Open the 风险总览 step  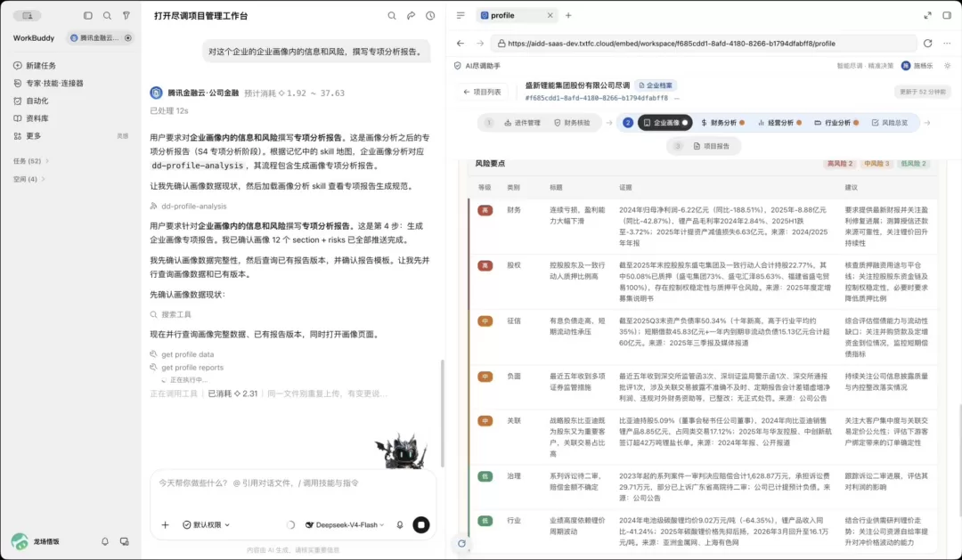[890, 123]
